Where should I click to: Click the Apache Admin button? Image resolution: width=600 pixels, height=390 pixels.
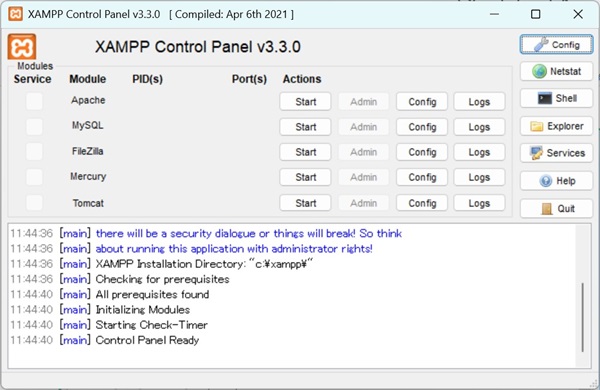click(x=364, y=102)
